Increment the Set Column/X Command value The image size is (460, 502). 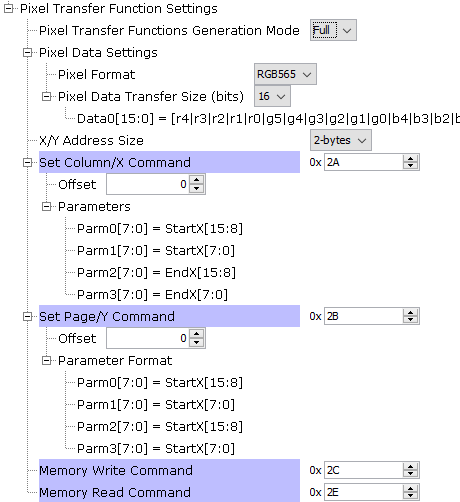pos(410,159)
